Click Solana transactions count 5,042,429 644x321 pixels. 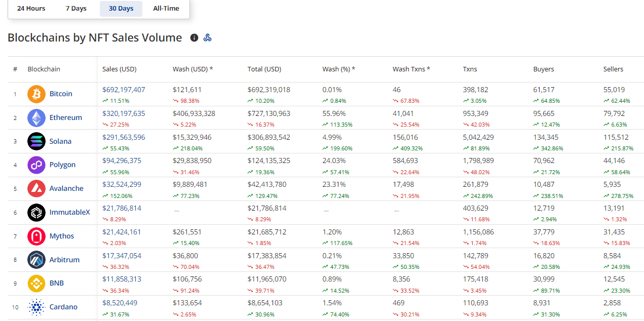[x=478, y=137]
